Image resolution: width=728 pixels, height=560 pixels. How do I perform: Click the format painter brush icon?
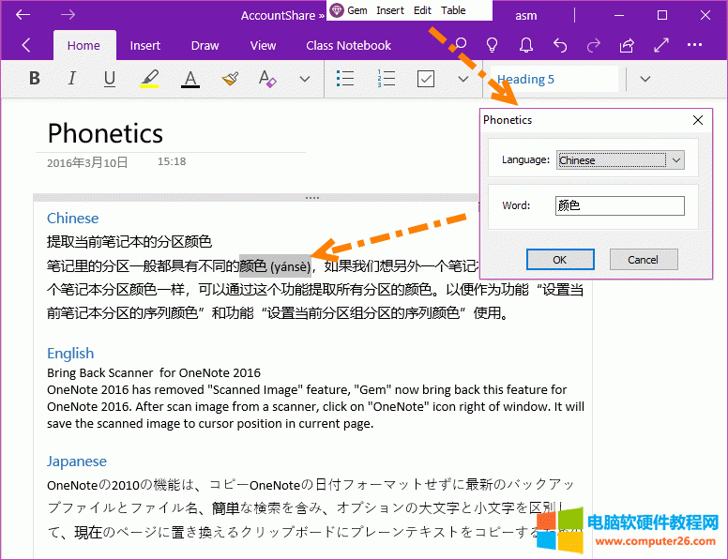(x=231, y=80)
